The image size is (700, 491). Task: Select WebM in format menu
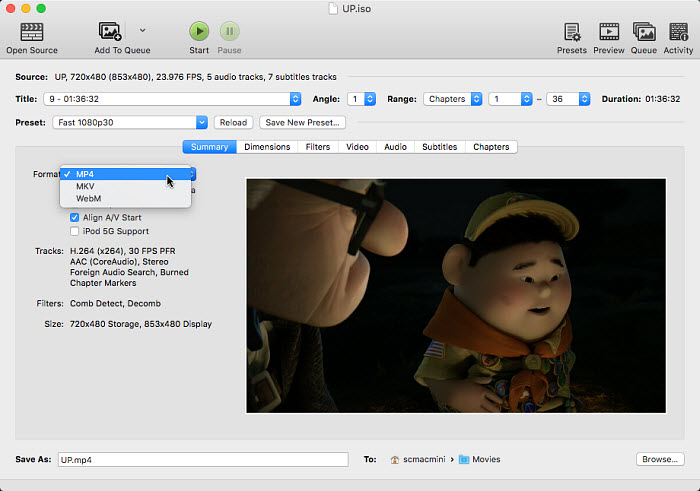click(x=125, y=198)
